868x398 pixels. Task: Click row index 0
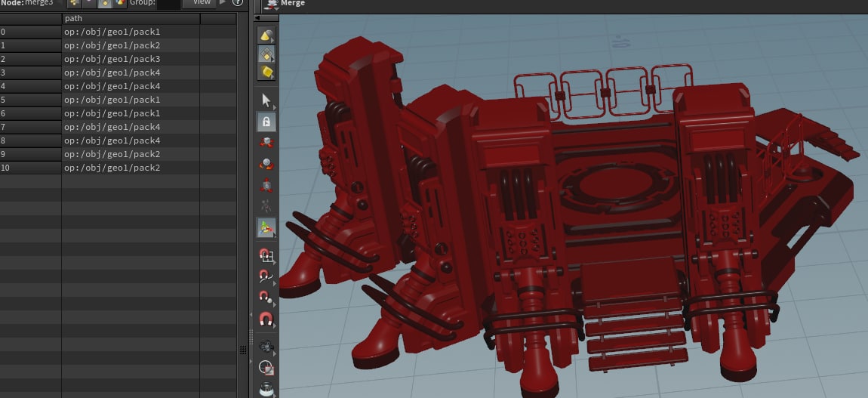[30, 32]
